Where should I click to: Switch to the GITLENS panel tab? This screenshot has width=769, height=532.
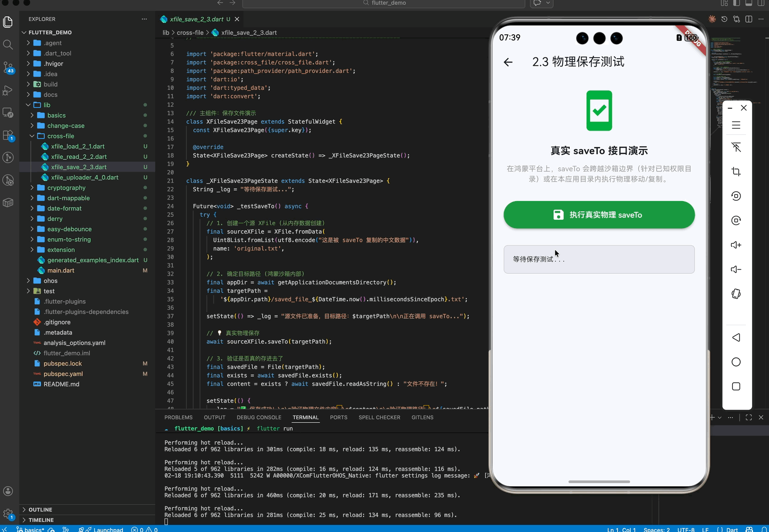coord(423,417)
